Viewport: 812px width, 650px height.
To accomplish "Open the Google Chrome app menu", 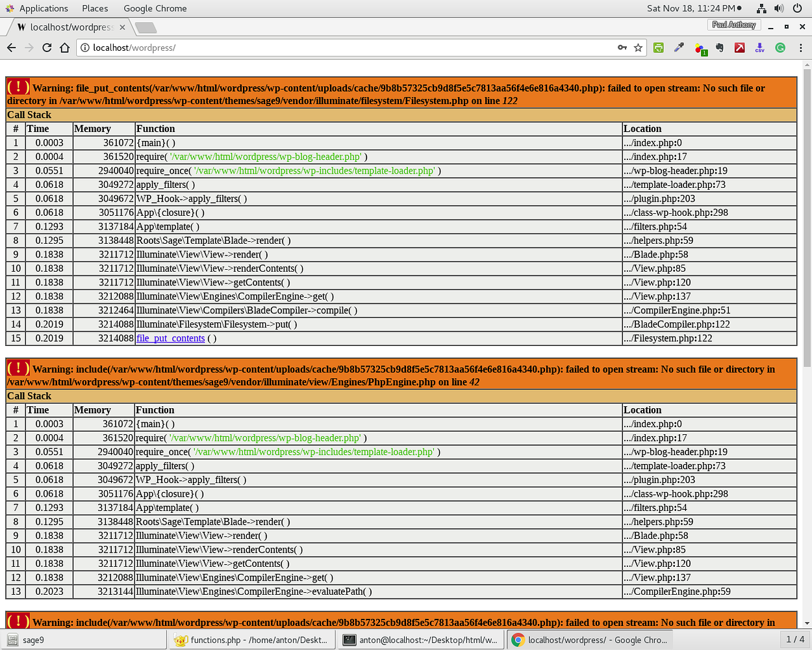I will [x=155, y=8].
